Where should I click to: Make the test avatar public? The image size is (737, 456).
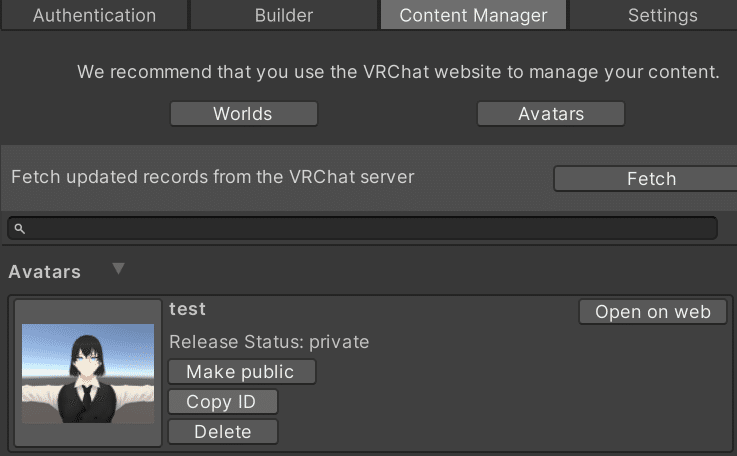[241, 372]
